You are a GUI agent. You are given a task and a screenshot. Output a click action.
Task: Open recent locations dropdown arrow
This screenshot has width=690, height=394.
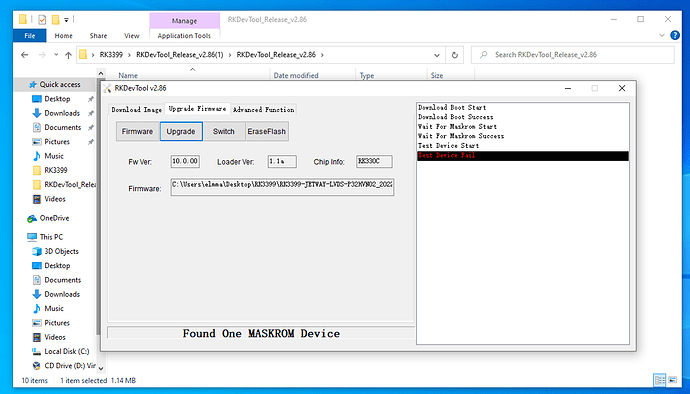pos(56,55)
